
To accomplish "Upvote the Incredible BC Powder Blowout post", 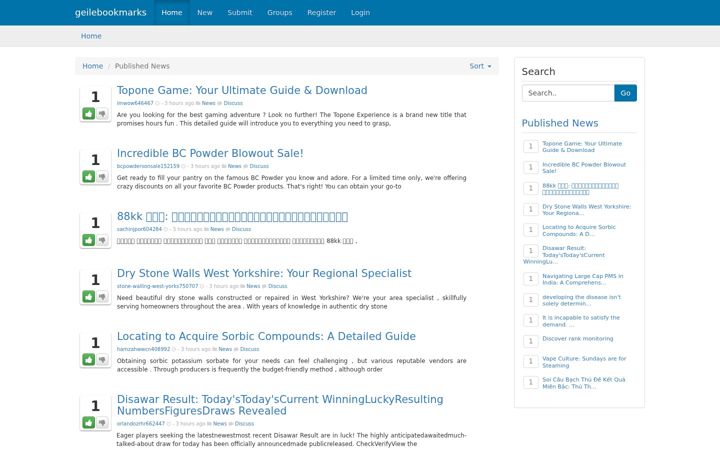I will point(89,176).
